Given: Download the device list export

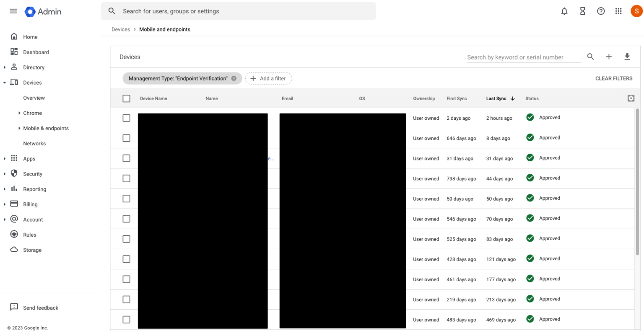Looking at the screenshot, I should [627, 57].
